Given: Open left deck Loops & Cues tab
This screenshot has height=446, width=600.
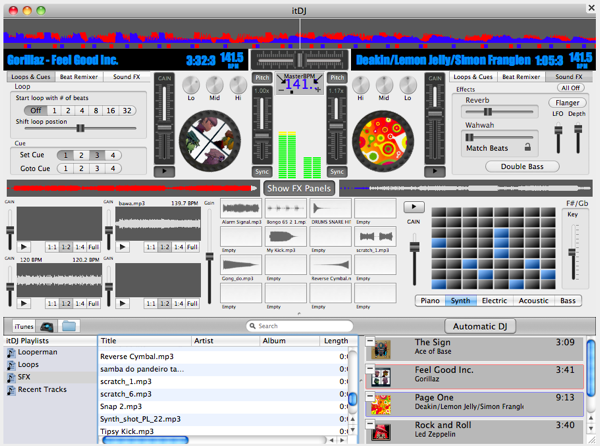Looking at the screenshot, I should pyautogui.click(x=31, y=77).
